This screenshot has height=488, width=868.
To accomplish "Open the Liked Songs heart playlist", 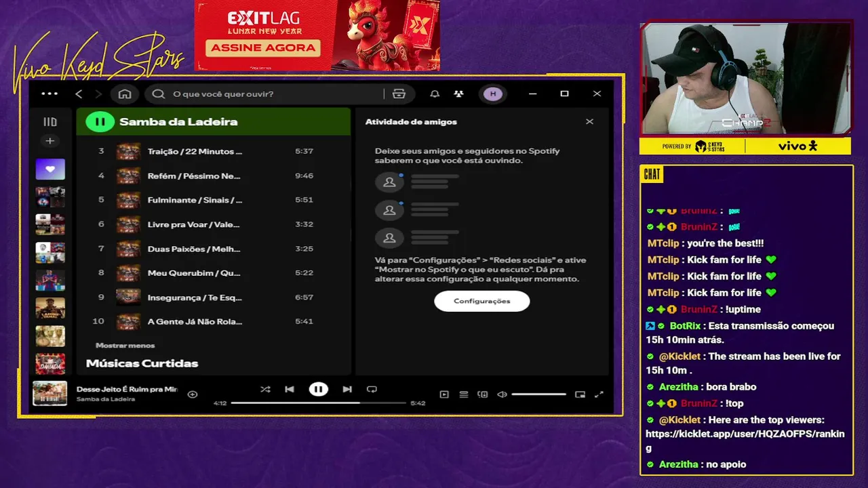I will tap(50, 169).
